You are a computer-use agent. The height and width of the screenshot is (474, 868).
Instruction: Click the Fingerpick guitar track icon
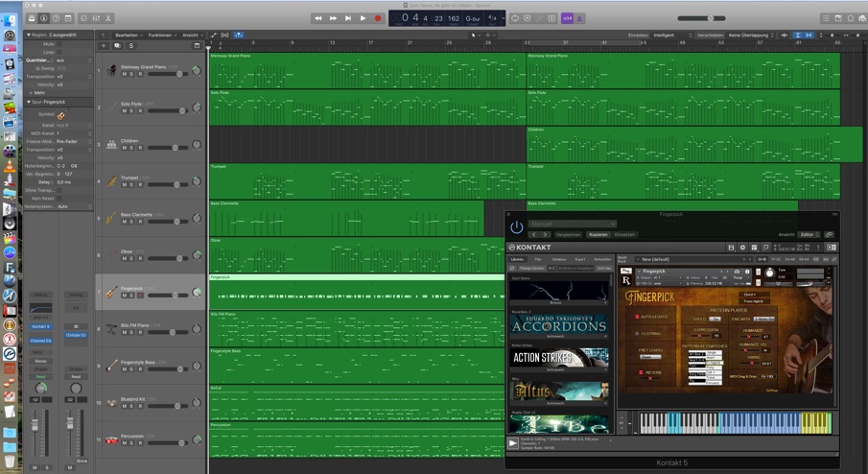[x=111, y=292]
